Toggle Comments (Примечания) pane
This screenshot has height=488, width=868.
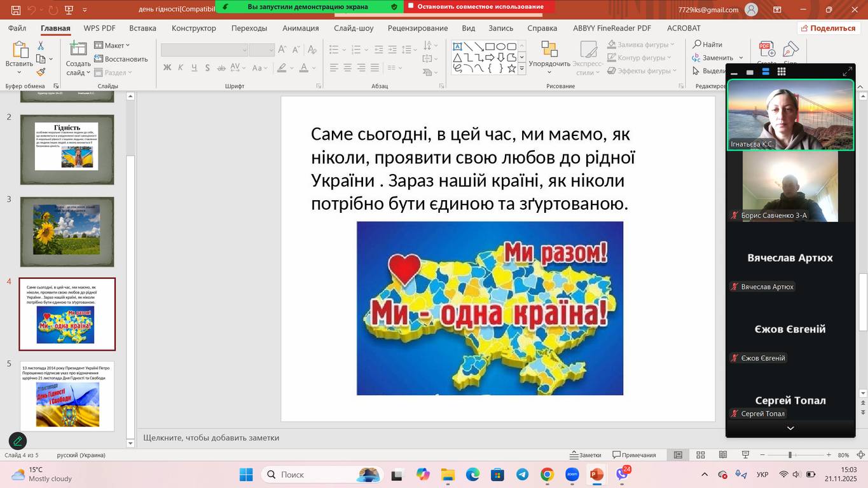click(634, 455)
